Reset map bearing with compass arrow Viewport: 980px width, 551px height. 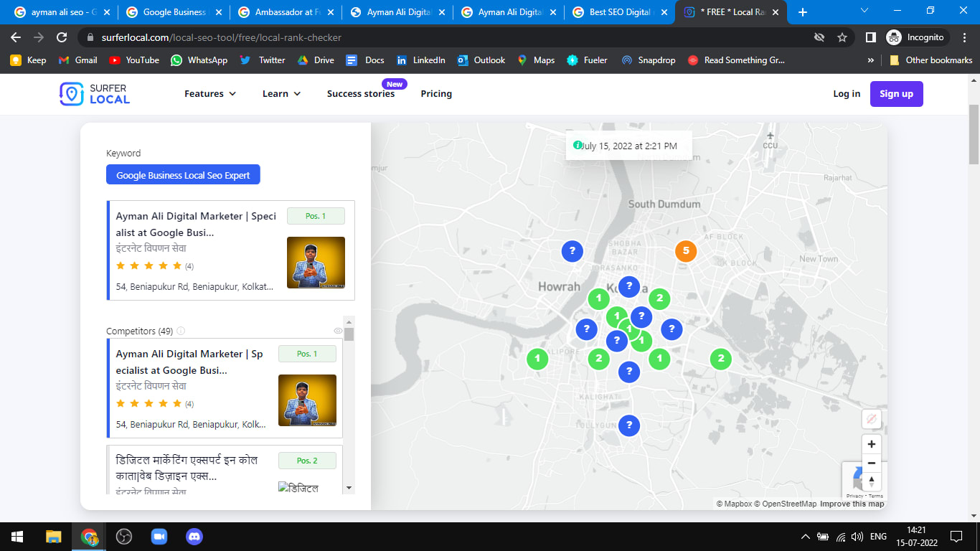point(872,481)
